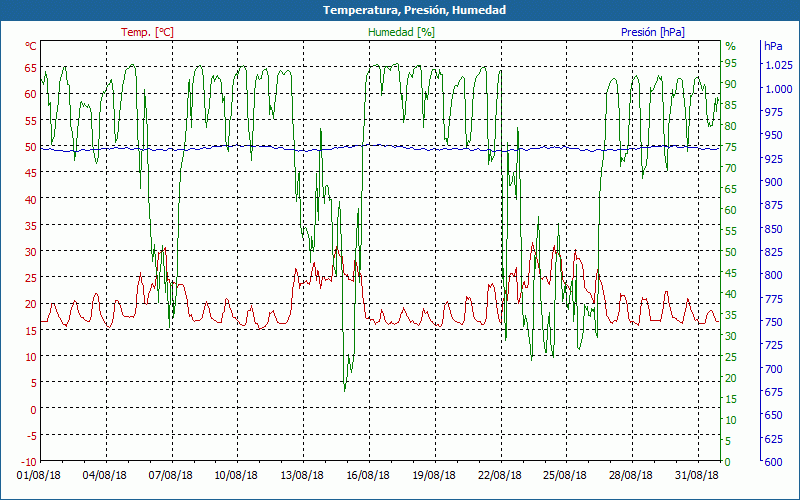This screenshot has height=500, width=800.
Task: Click the '01/08/18' date label
Action: (x=39, y=475)
